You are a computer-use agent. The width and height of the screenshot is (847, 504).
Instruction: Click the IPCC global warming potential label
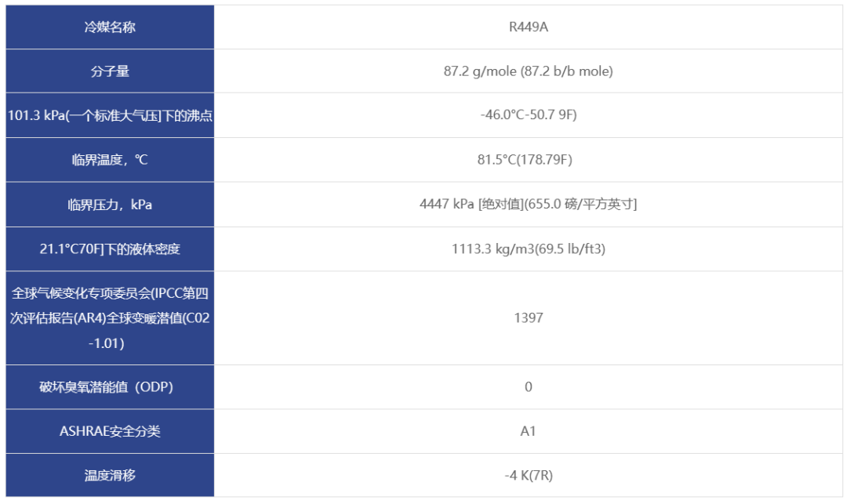point(110,318)
